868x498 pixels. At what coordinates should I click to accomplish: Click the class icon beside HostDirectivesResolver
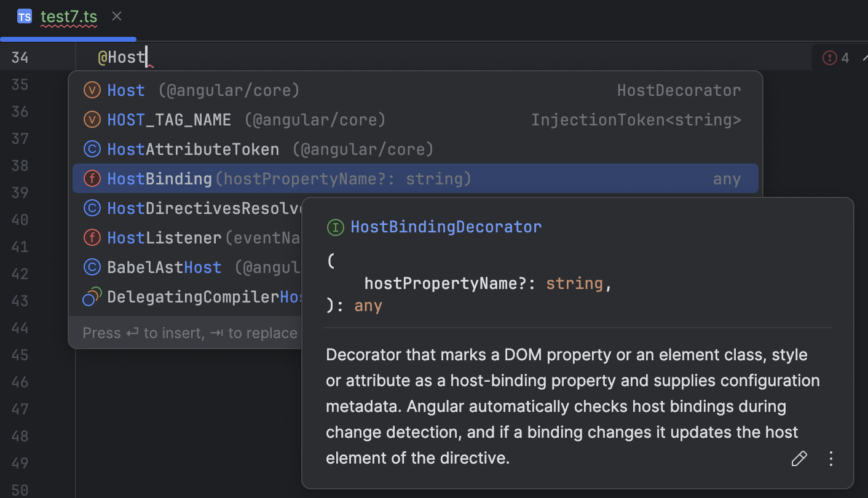[91, 208]
